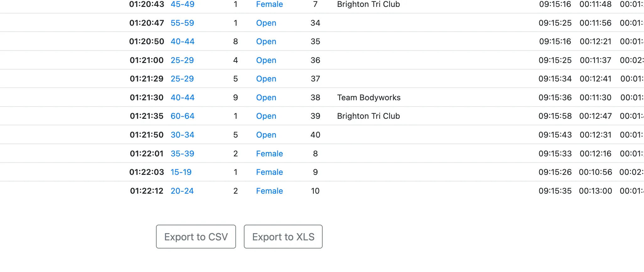Select the finish time 01:20:47
This screenshot has width=644, height=272.
pyautogui.click(x=147, y=23)
